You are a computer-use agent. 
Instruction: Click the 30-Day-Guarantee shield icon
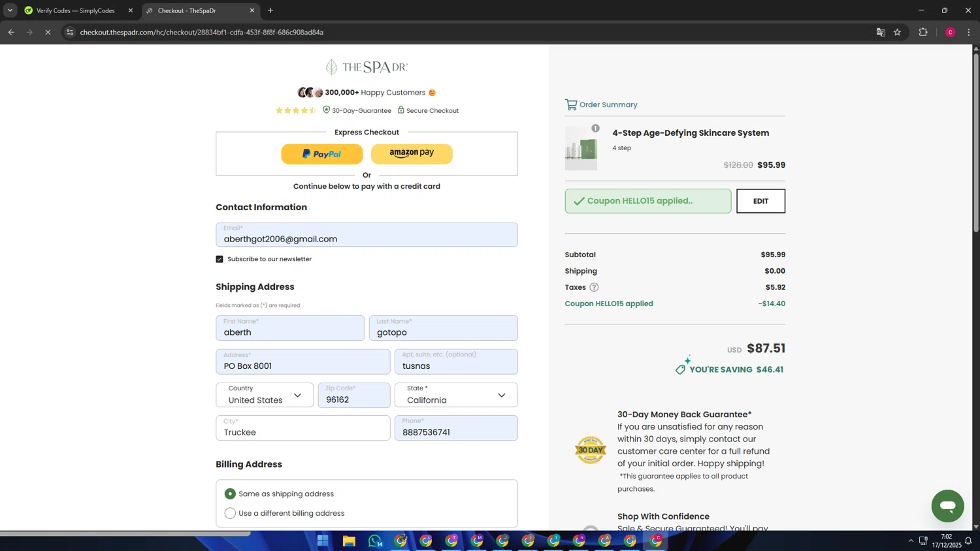pyautogui.click(x=327, y=110)
